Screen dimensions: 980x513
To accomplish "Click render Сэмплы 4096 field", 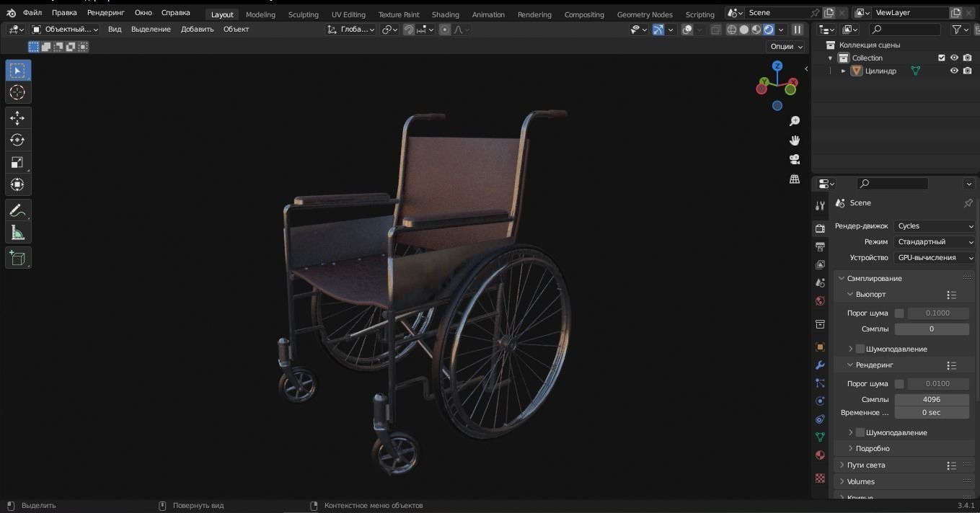I will [x=932, y=399].
